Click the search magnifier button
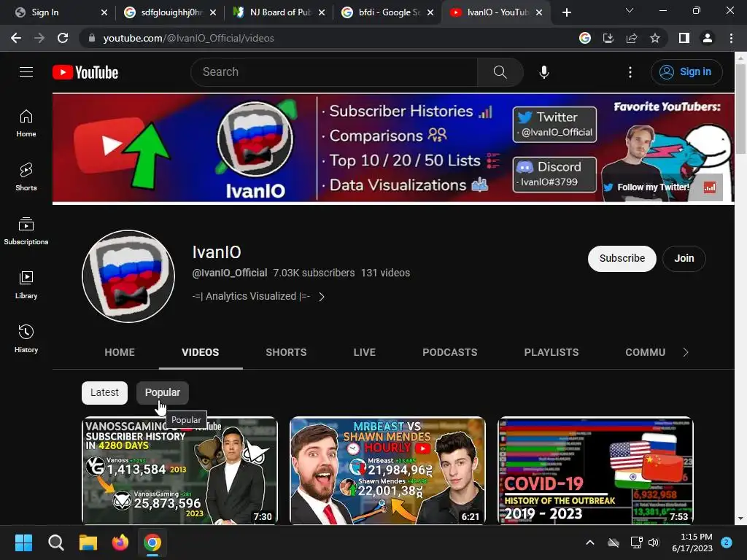Viewport: 747px width, 560px height. 500,72
